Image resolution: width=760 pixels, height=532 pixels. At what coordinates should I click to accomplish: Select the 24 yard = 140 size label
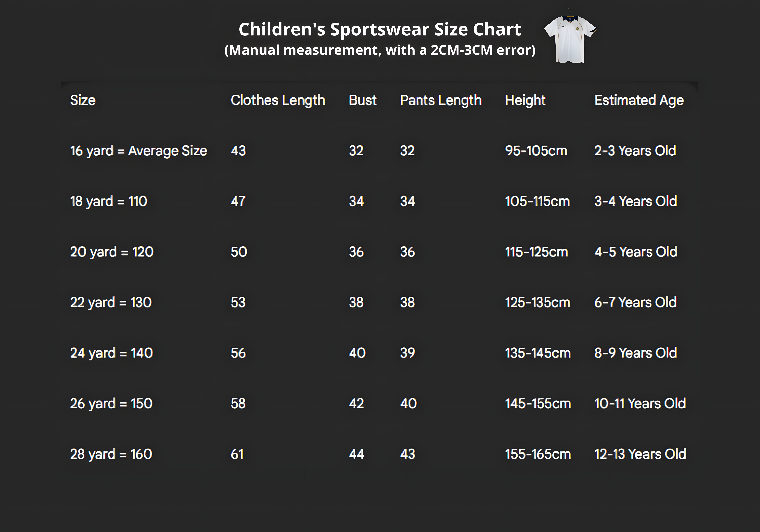pos(111,353)
